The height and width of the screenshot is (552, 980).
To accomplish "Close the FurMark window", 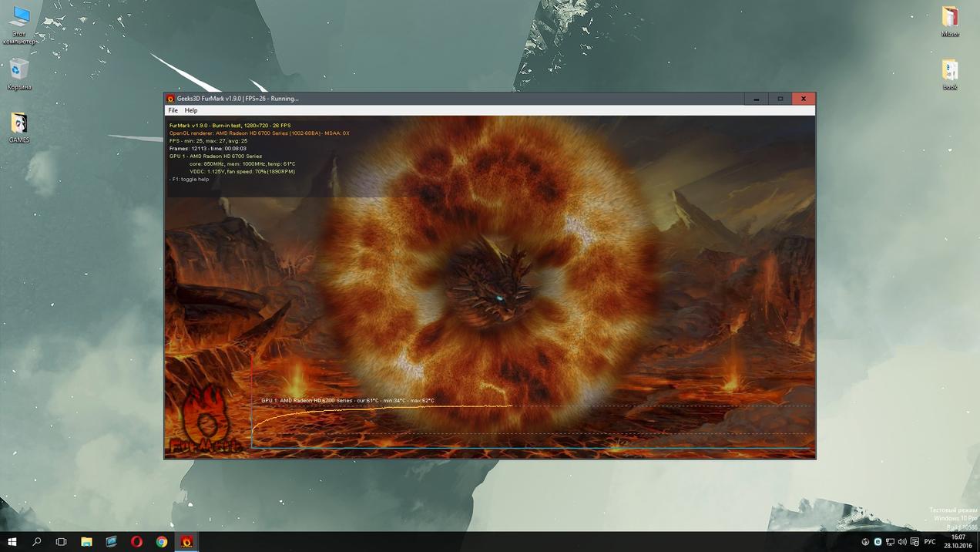I will [804, 99].
